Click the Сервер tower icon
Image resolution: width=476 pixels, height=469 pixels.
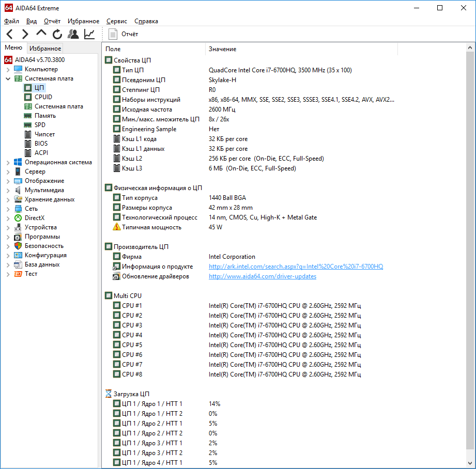pos(18,171)
